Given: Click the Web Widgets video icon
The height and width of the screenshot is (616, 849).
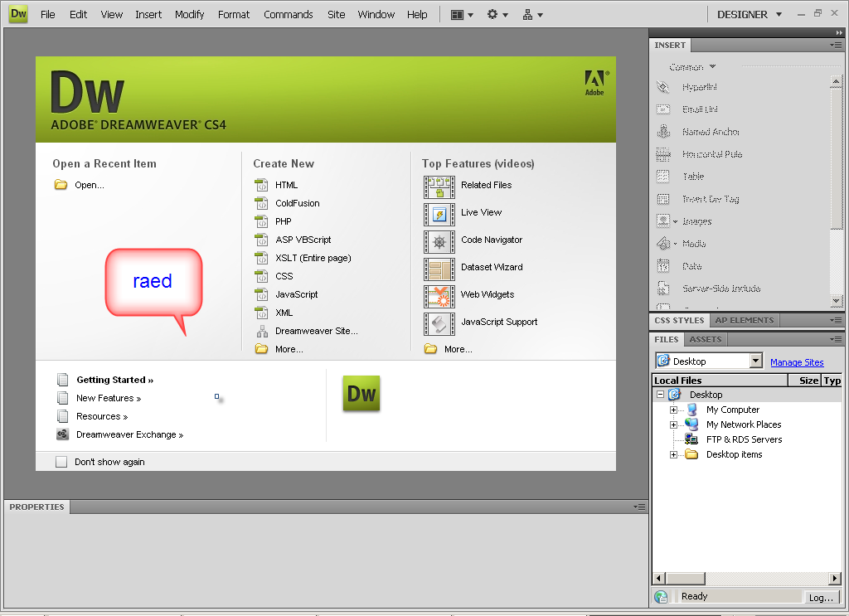Looking at the screenshot, I should point(439,295).
